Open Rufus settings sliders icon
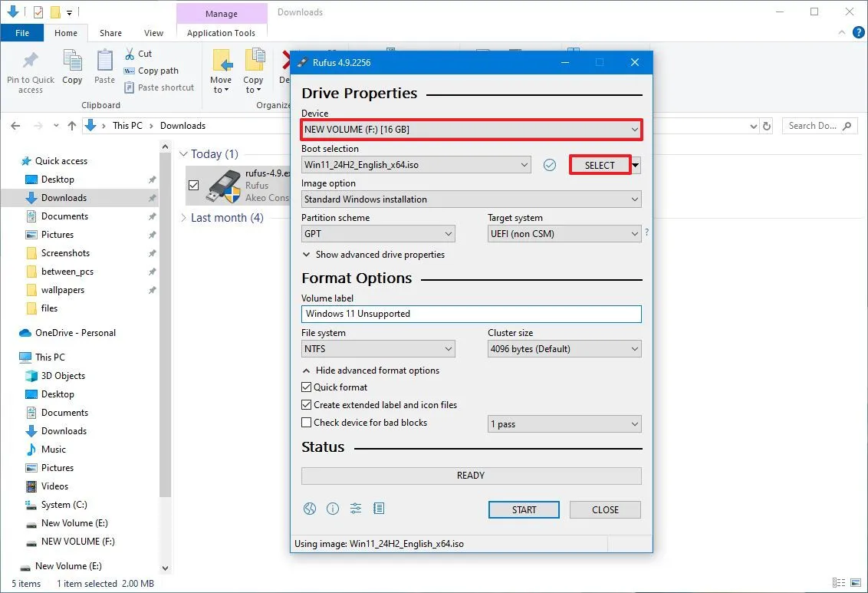868x593 pixels. click(x=356, y=509)
